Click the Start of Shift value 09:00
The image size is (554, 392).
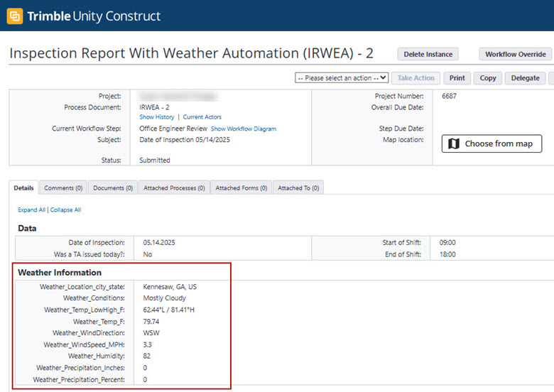(447, 243)
